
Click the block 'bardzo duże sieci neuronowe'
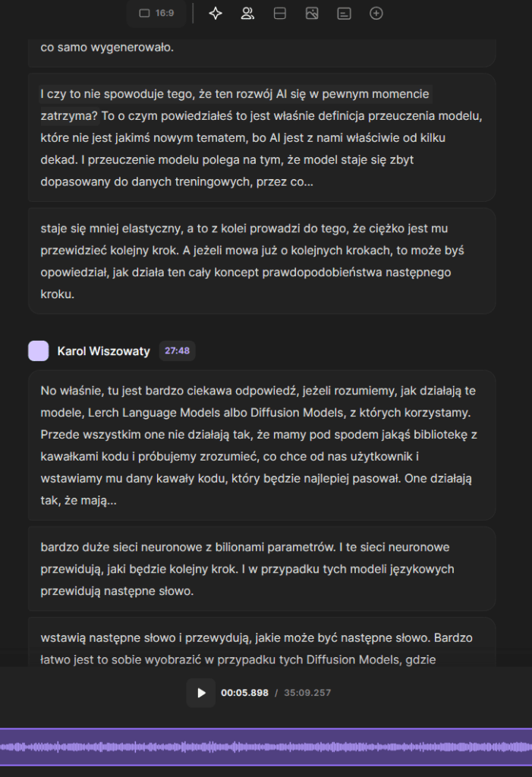click(x=262, y=568)
